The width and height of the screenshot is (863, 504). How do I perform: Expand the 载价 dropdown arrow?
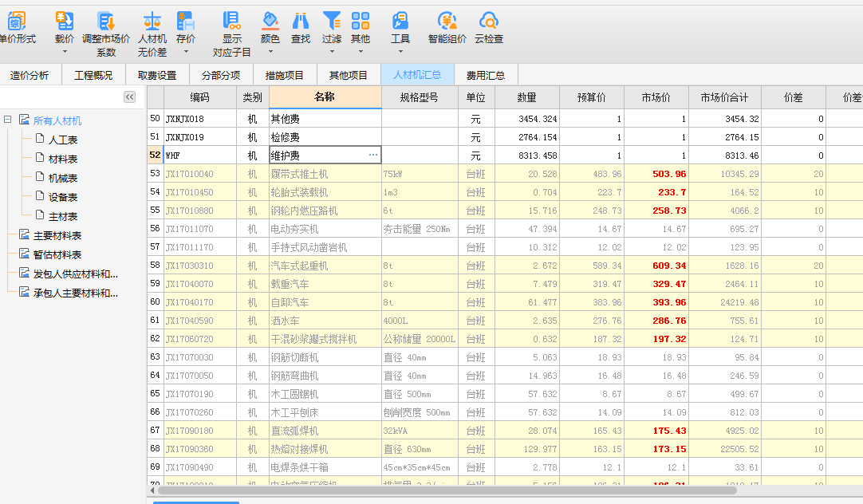click(65, 52)
